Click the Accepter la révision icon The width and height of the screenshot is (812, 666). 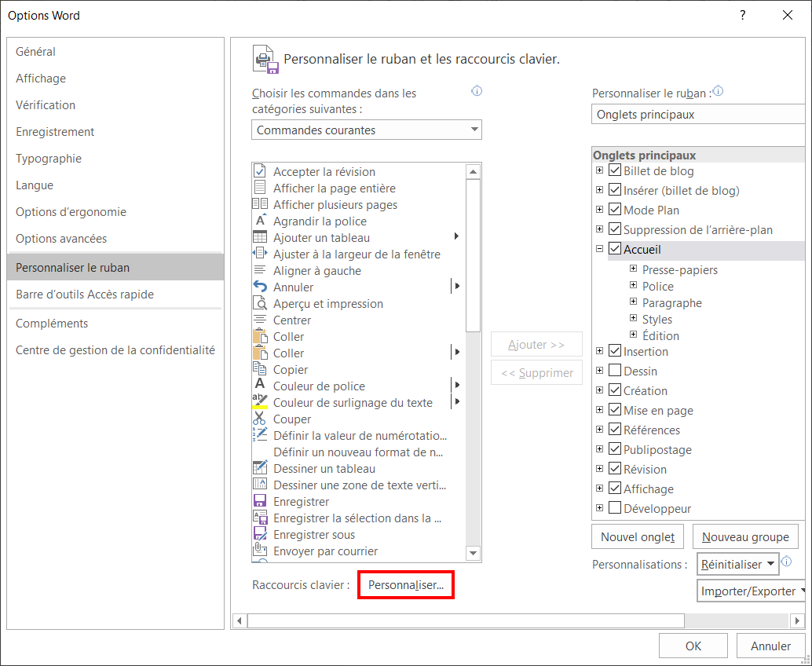point(259,171)
